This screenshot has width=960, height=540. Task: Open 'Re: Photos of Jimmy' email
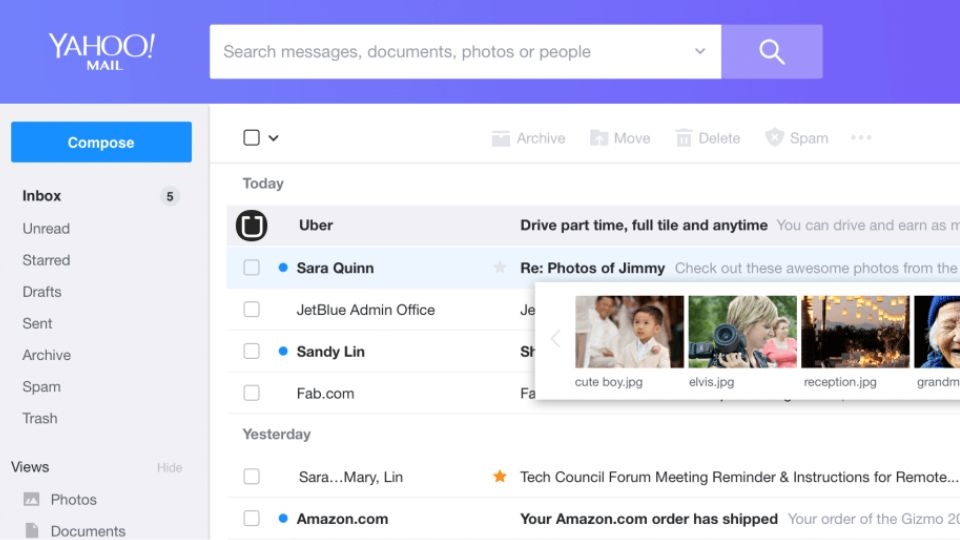[592, 268]
